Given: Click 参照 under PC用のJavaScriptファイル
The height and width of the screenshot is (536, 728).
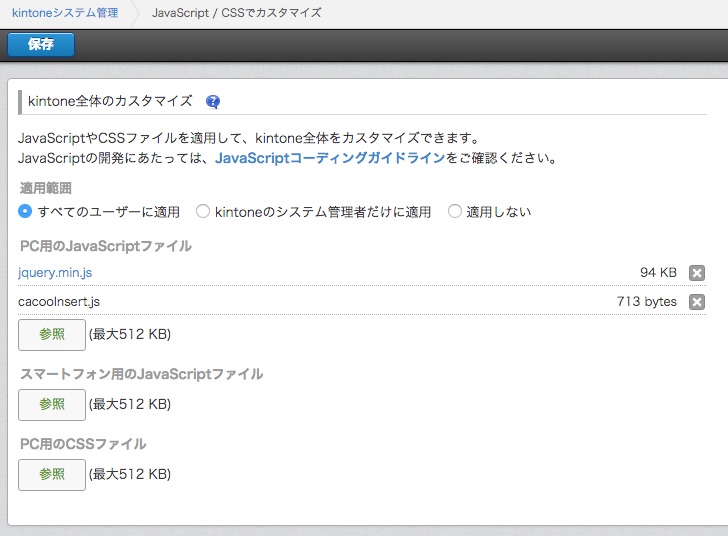Looking at the screenshot, I should (52, 335).
